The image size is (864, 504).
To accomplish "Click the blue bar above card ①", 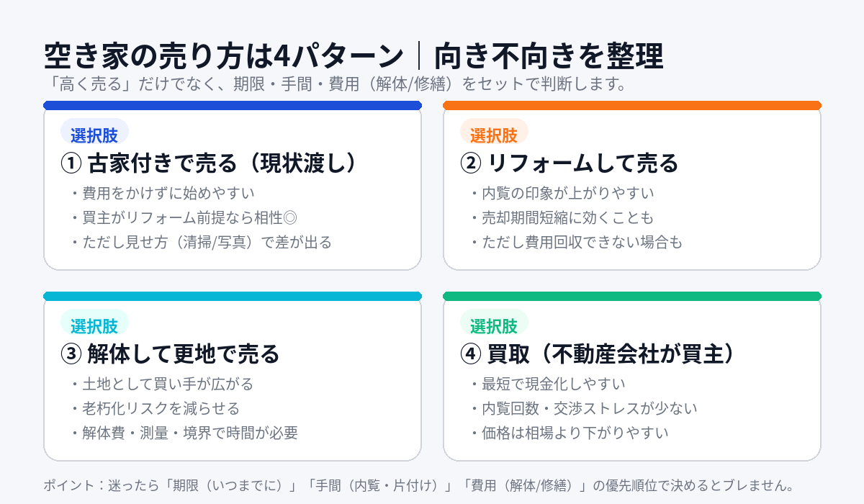I will tap(233, 106).
